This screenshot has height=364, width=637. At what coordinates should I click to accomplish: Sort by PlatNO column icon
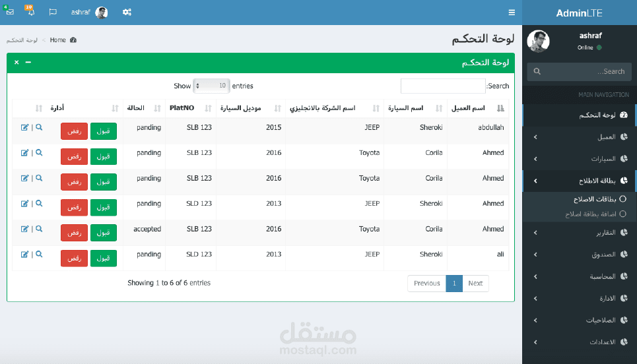pyautogui.click(x=209, y=108)
